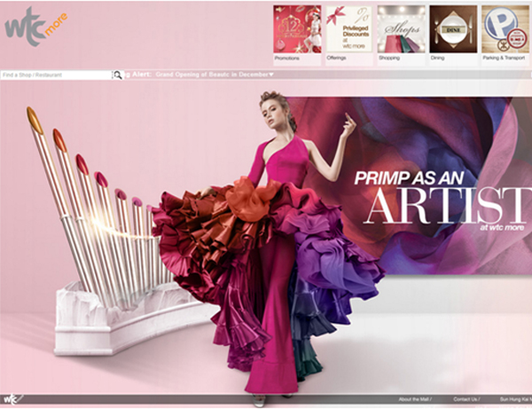Click the wtc more logo
Viewport: 532px width, 409px height.
(35, 27)
